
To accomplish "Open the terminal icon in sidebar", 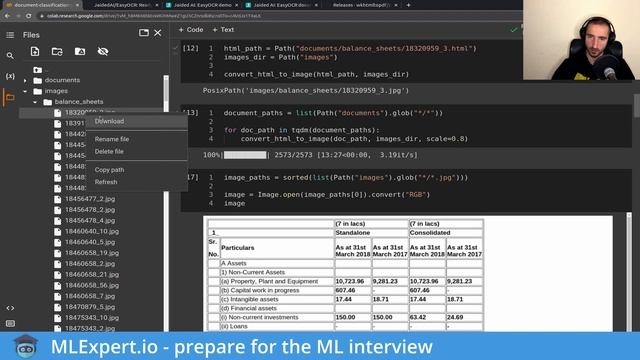I will click(10, 324).
